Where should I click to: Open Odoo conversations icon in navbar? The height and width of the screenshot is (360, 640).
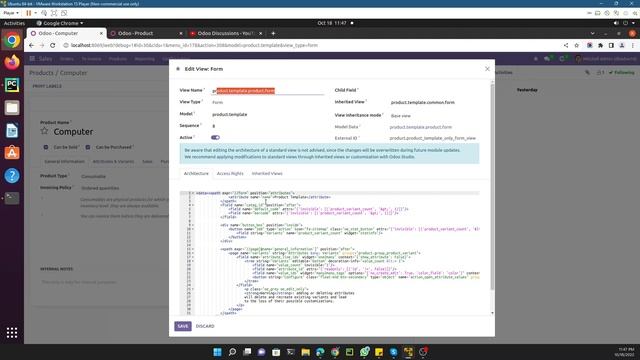[547, 59]
